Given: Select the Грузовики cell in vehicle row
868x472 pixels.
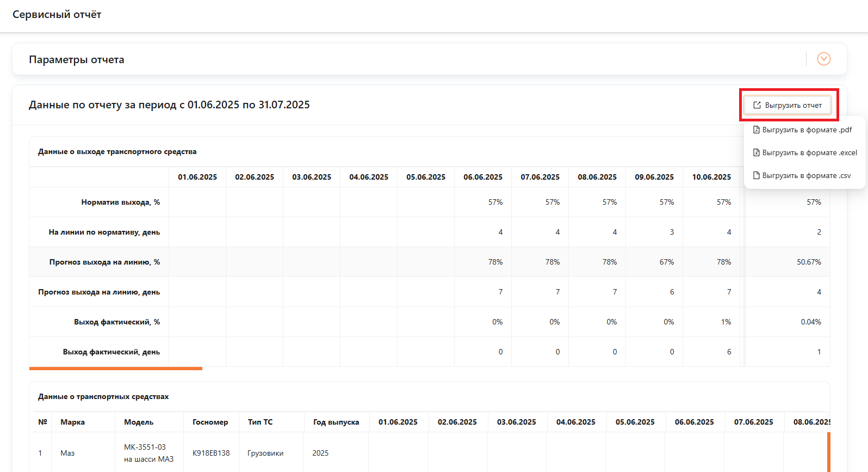Looking at the screenshot, I should click(265, 453).
